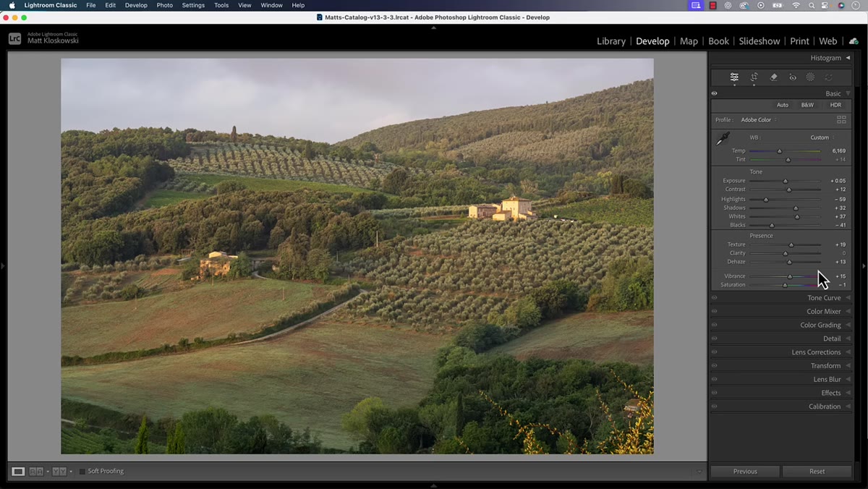Select the Edit sliders tool icon
The image size is (868, 489).
coord(734,77)
